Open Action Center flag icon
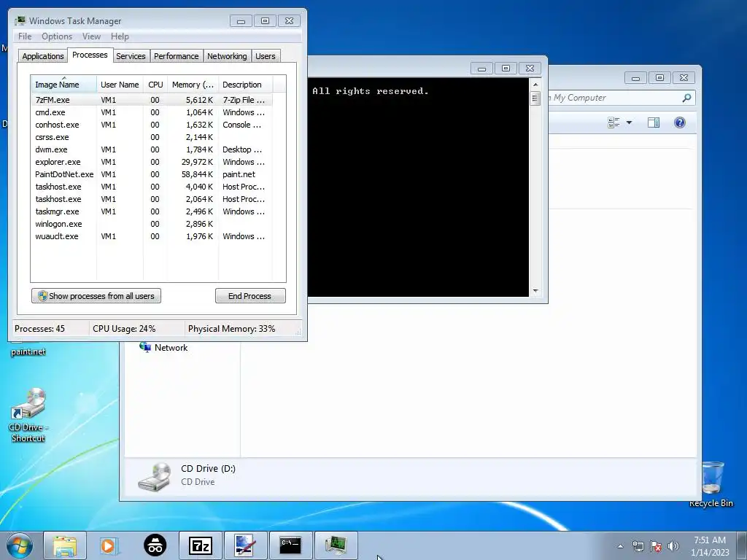 pyautogui.click(x=656, y=546)
